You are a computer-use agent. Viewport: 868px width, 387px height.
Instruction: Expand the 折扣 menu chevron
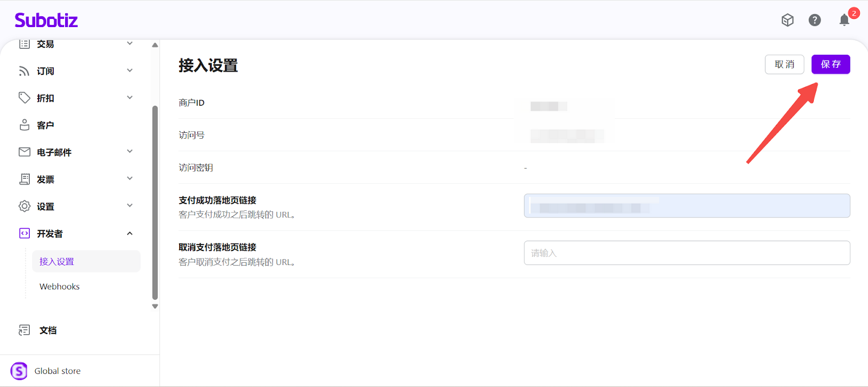(130, 98)
